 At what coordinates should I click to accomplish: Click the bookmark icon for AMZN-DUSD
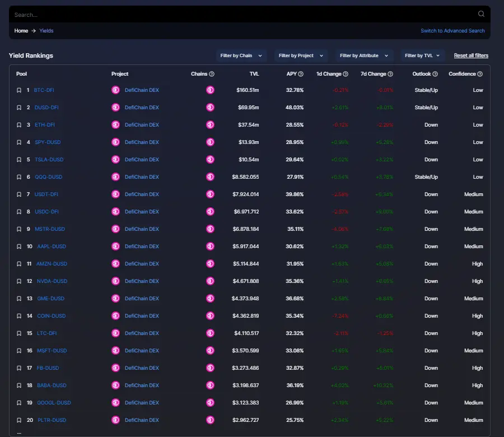(19, 264)
